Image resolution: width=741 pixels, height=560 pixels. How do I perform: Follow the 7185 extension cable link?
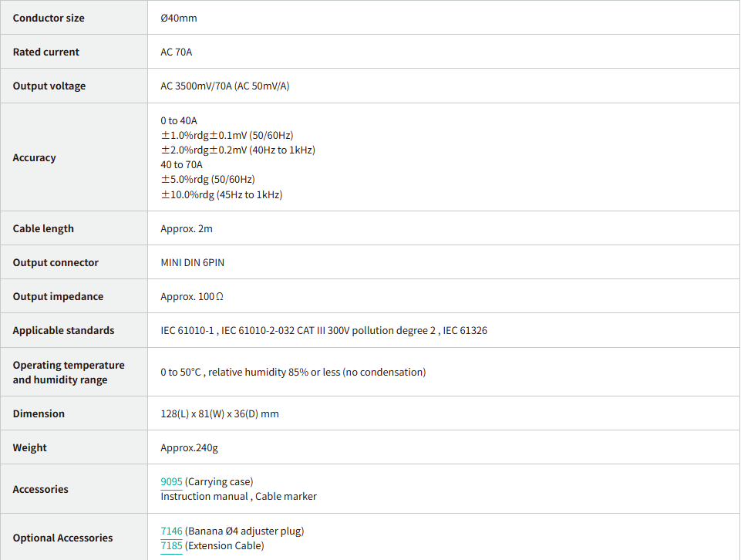click(171, 546)
